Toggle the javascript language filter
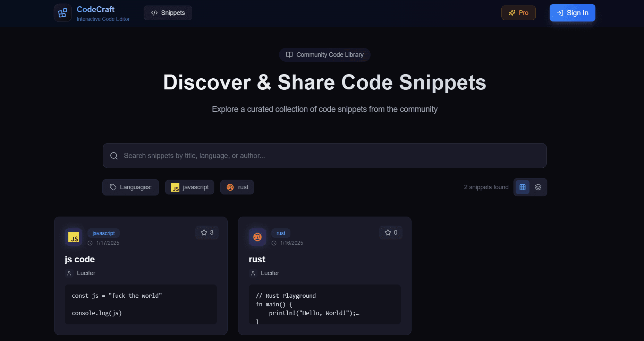This screenshot has height=341, width=644. pyautogui.click(x=189, y=187)
